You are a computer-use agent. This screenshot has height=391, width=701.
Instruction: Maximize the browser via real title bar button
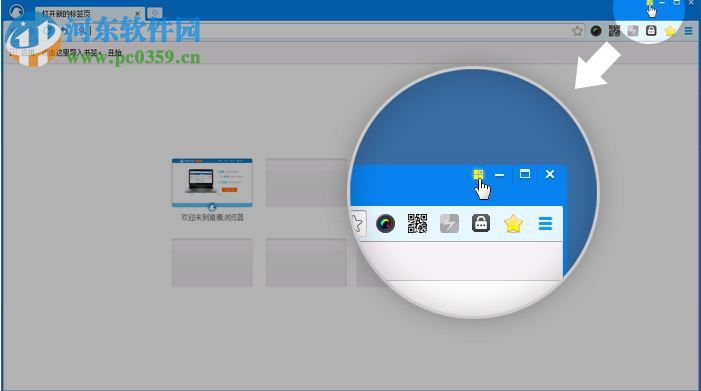pyautogui.click(x=677, y=3)
